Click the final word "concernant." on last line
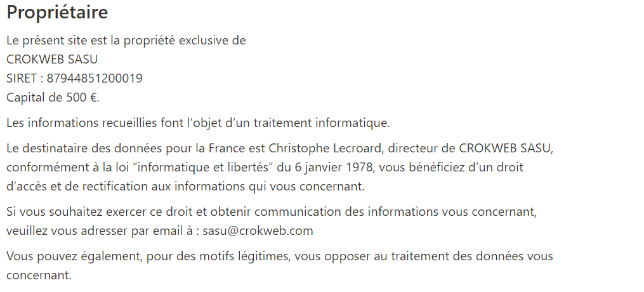The width and height of the screenshot is (644, 292). click(x=39, y=275)
